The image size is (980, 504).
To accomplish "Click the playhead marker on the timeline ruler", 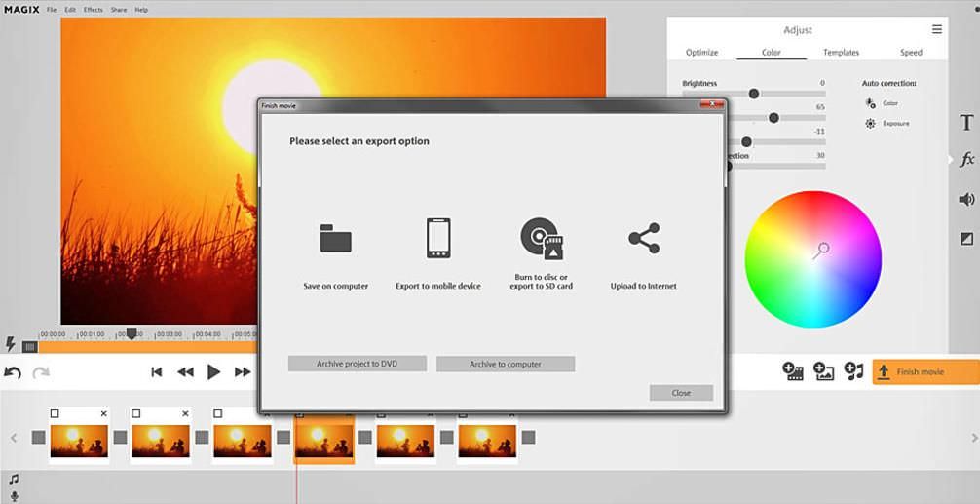I will coord(132,333).
